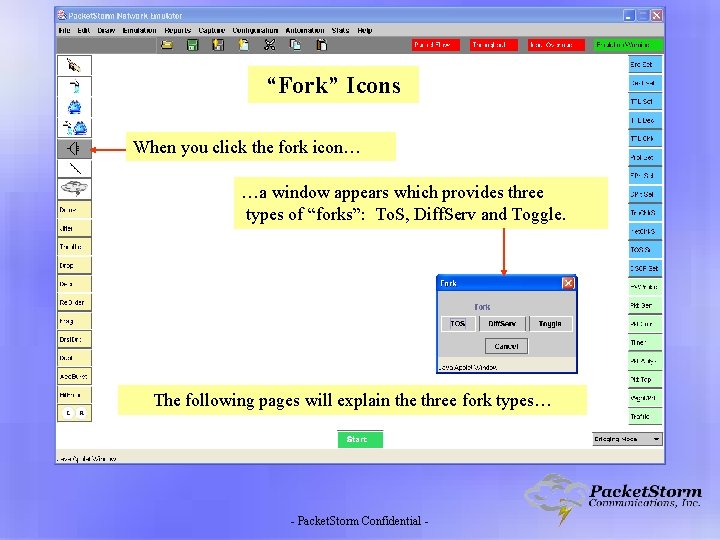Click the New document toolbar icon
Viewport: 720px width, 540px height.
click(244, 45)
